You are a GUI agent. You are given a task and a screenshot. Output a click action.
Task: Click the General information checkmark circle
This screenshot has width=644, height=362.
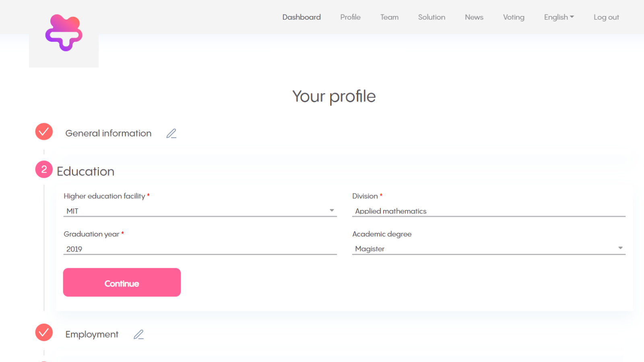tap(44, 132)
